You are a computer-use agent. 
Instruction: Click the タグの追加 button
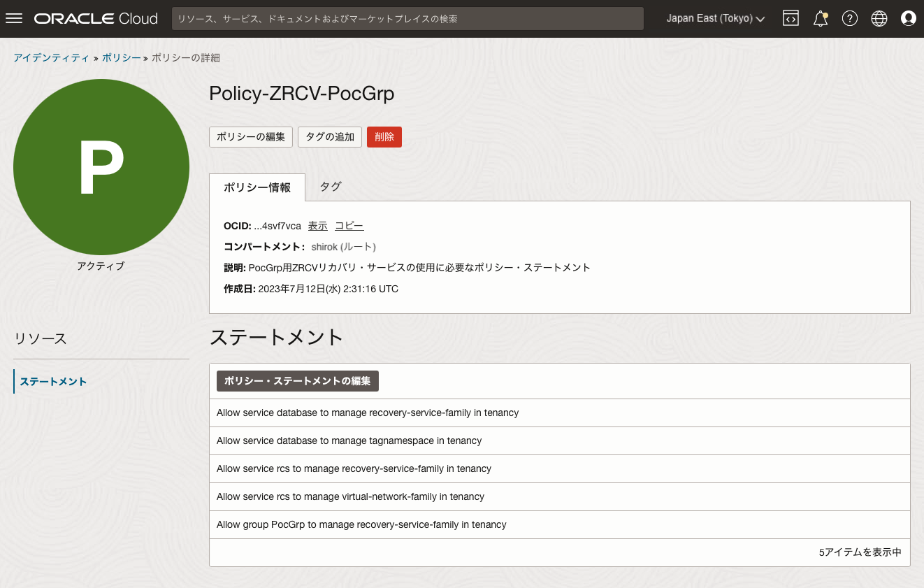[330, 137]
